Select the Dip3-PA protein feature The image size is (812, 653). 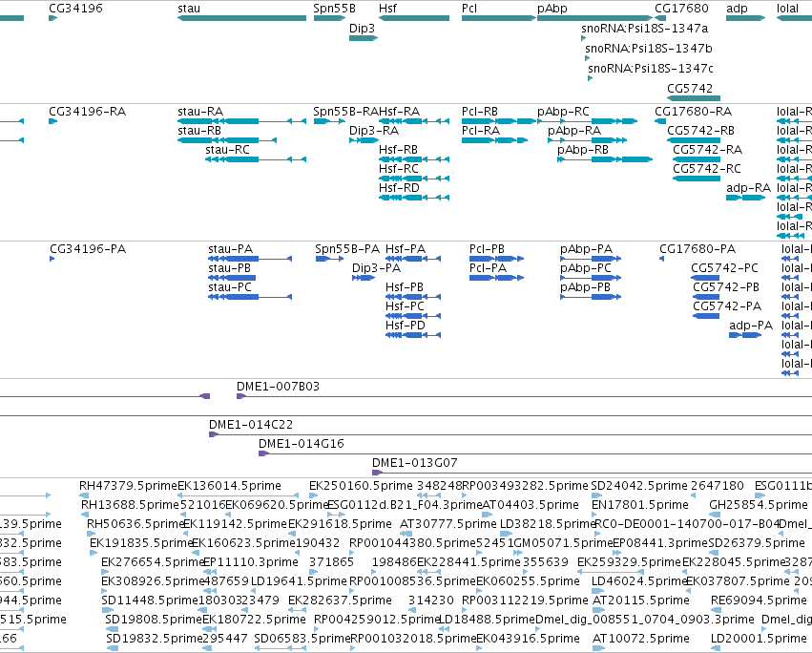point(364,278)
